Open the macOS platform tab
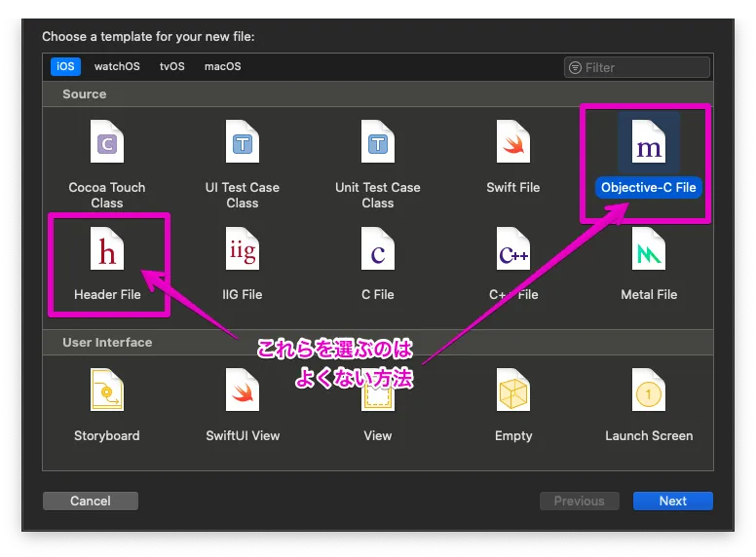The image size is (756, 557). point(222,67)
